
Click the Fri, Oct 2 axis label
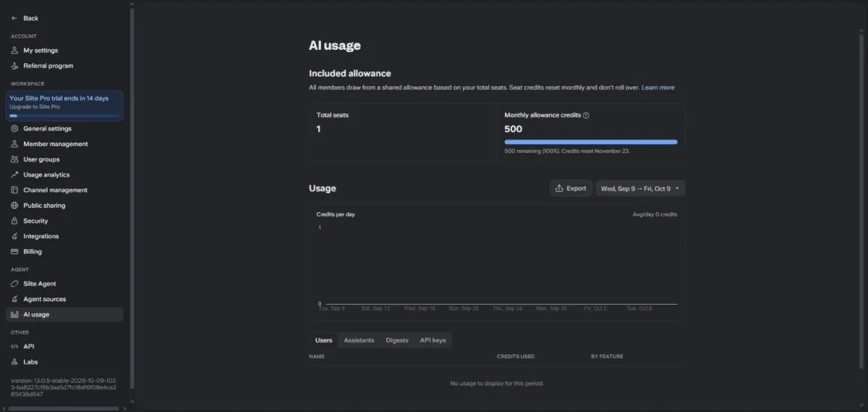click(595, 308)
